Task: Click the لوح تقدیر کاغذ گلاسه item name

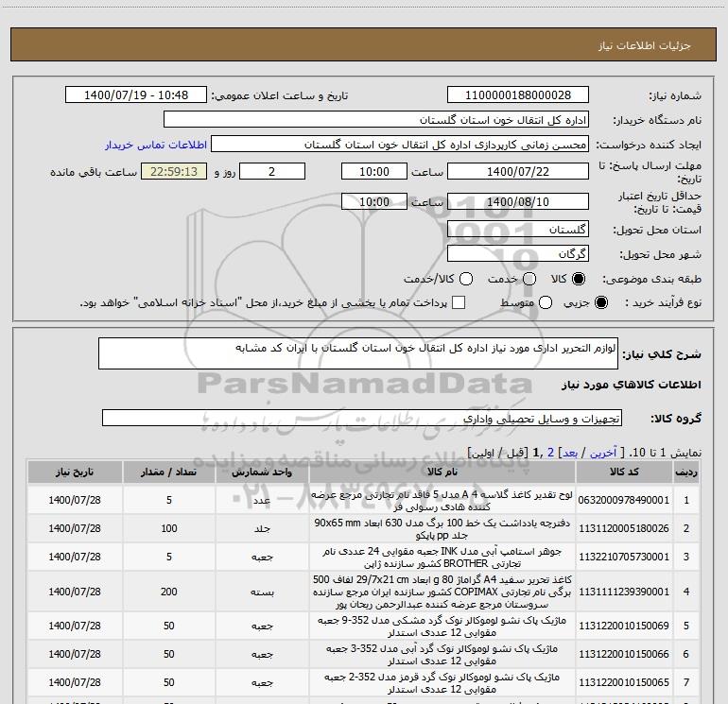Action: click(442, 501)
